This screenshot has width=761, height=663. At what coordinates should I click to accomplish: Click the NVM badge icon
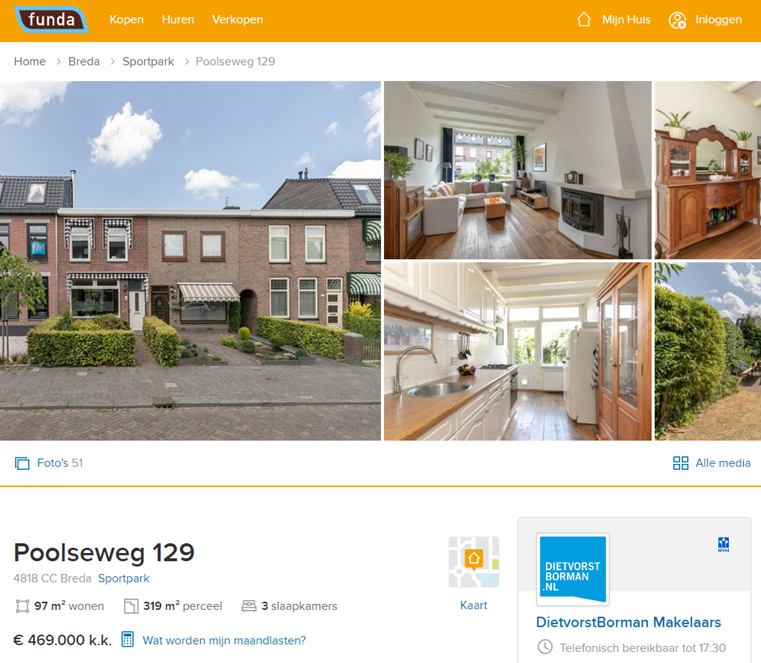(723, 545)
